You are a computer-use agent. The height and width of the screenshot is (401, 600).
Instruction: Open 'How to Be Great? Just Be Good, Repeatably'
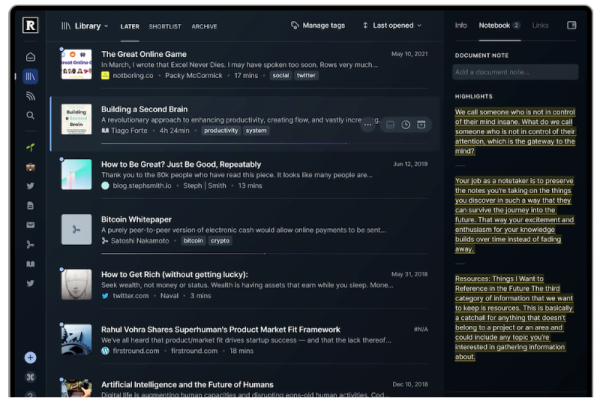(x=181, y=164)
